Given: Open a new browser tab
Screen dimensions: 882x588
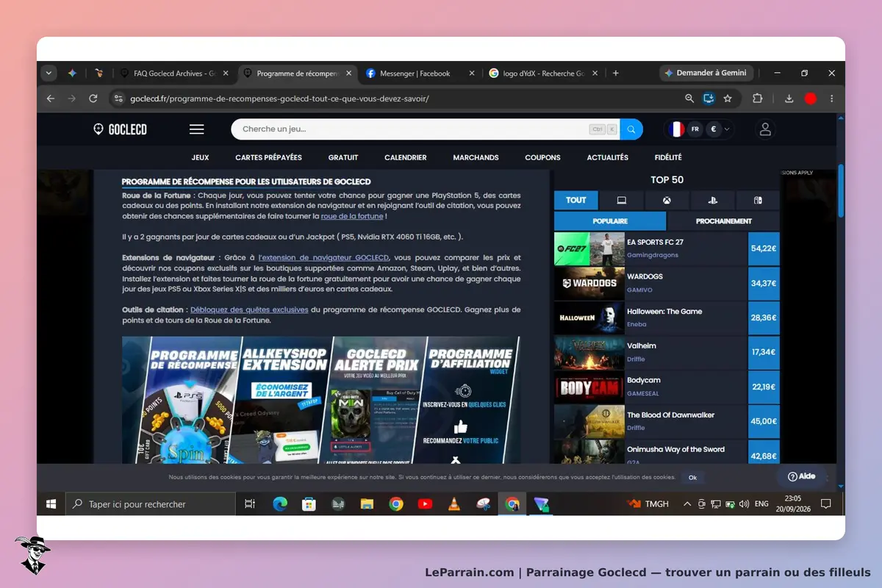Looking at the screenshot, I should (616, 73).
